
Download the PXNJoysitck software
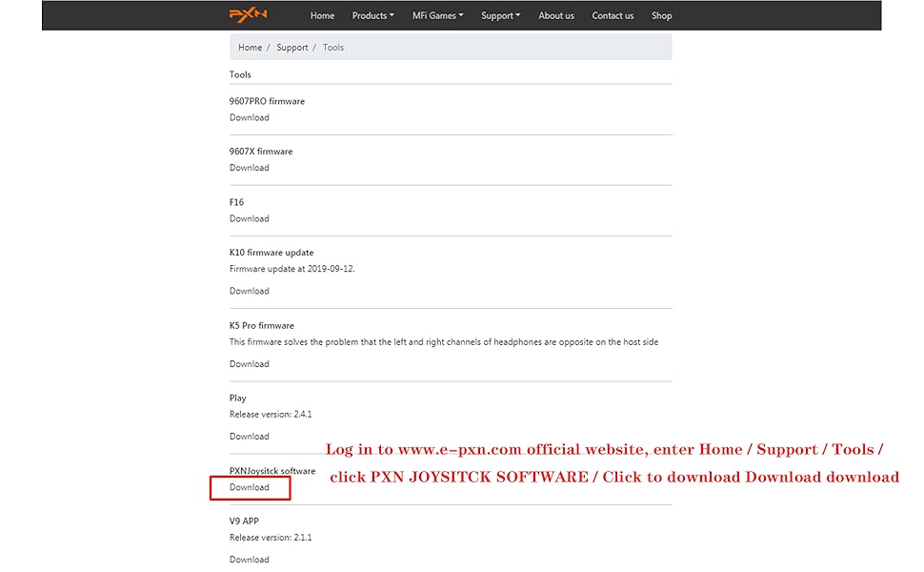tap(249, 487)
